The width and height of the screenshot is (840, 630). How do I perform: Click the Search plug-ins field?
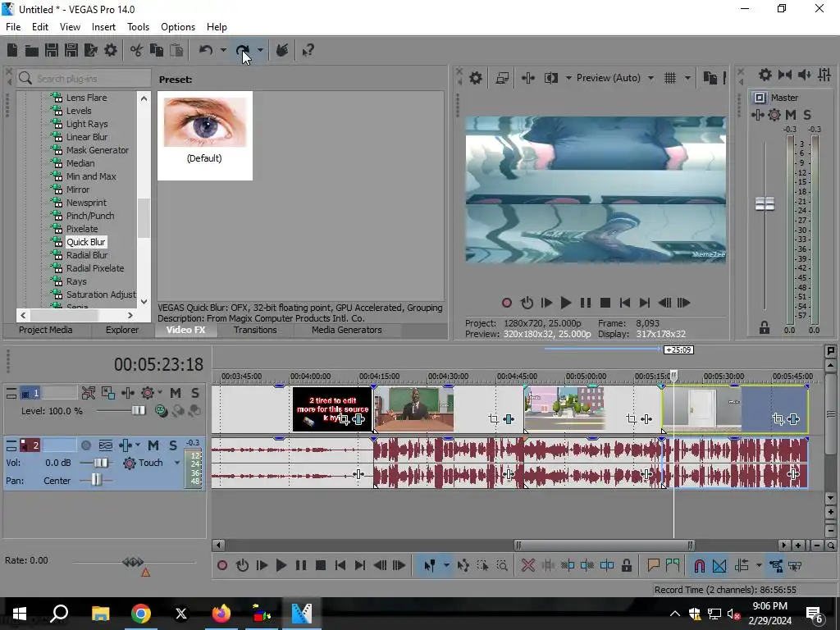pos(84,79)
